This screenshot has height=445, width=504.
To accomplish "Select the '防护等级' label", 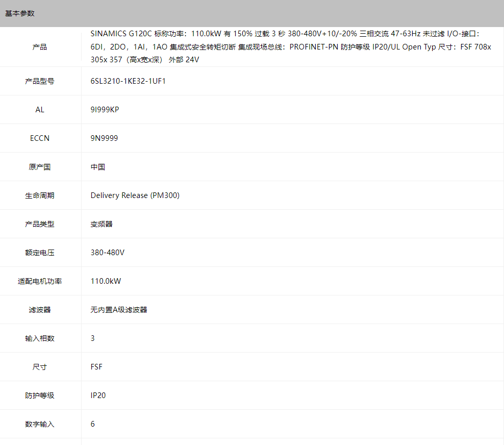I will coord(40,395).
